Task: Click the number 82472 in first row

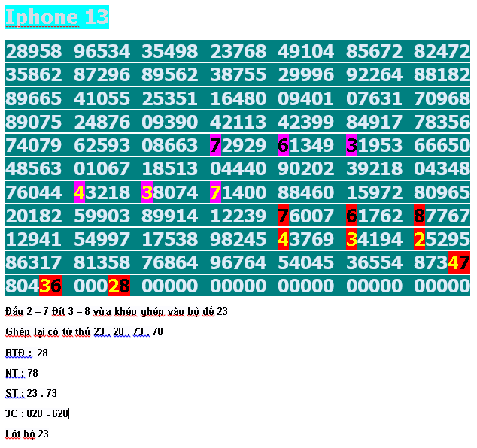Action: 442,52
